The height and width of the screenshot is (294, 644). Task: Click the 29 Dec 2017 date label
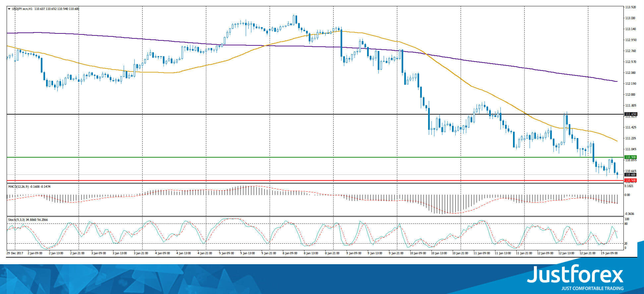pyautogui.click(x=15, y=253)
